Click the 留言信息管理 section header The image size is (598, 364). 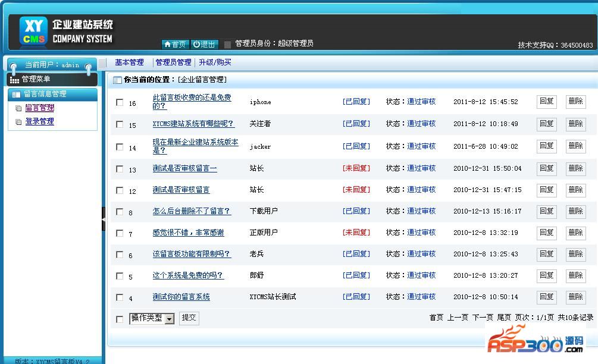52,94
